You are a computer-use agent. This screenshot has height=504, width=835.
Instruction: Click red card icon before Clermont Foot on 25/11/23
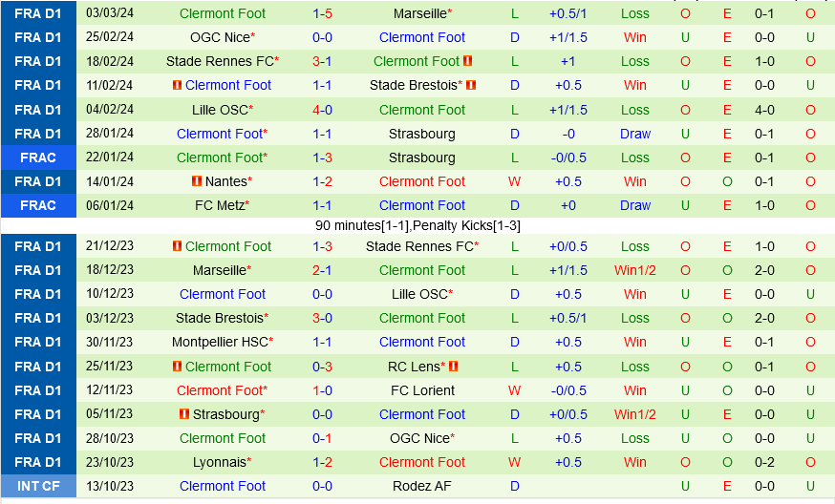click(178, 367)
